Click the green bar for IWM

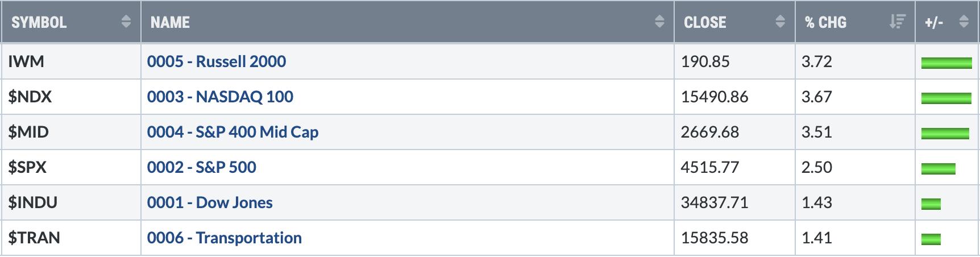946,63
